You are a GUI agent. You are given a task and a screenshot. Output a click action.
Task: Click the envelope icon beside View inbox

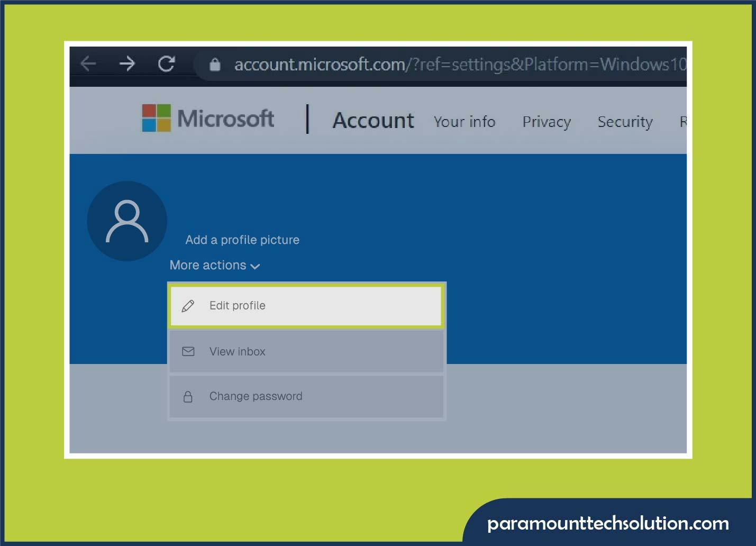pos(188,351)
